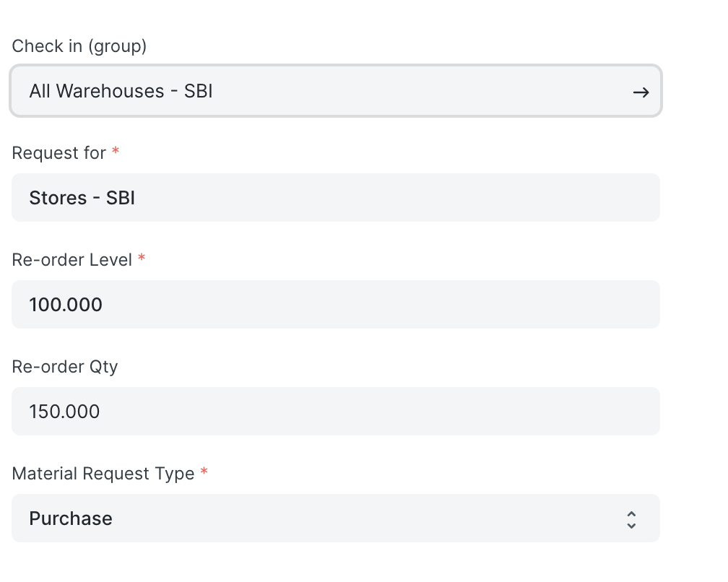Open the Material Request Type dropdown
Viewport: 728px width, 582px height.
tap(336, 518)
